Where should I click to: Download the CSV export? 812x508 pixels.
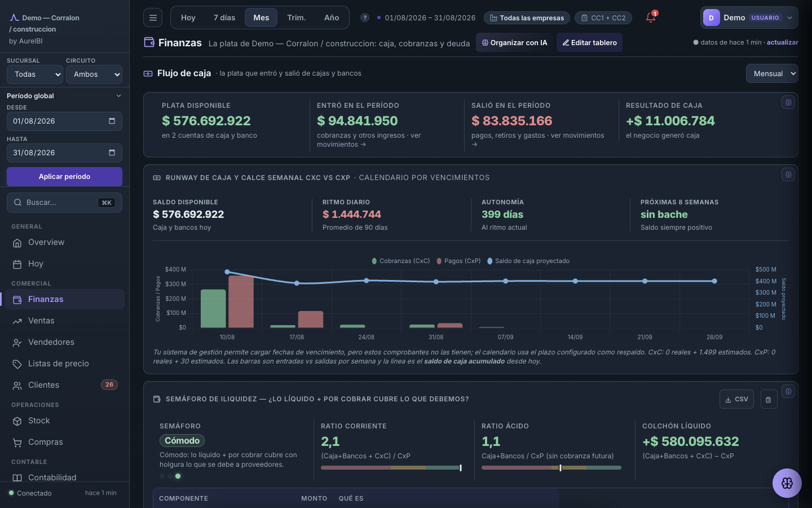(736, 399)
